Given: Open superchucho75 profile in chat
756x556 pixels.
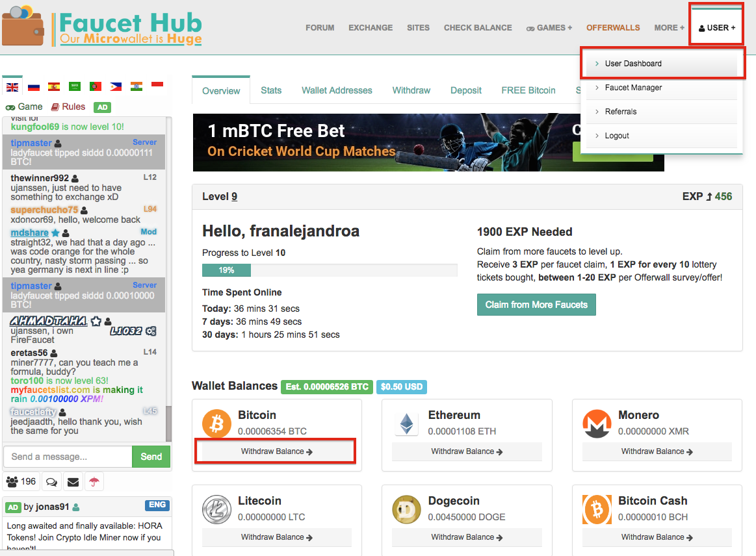Looking at the screenshot, I should tap(44, 210).
